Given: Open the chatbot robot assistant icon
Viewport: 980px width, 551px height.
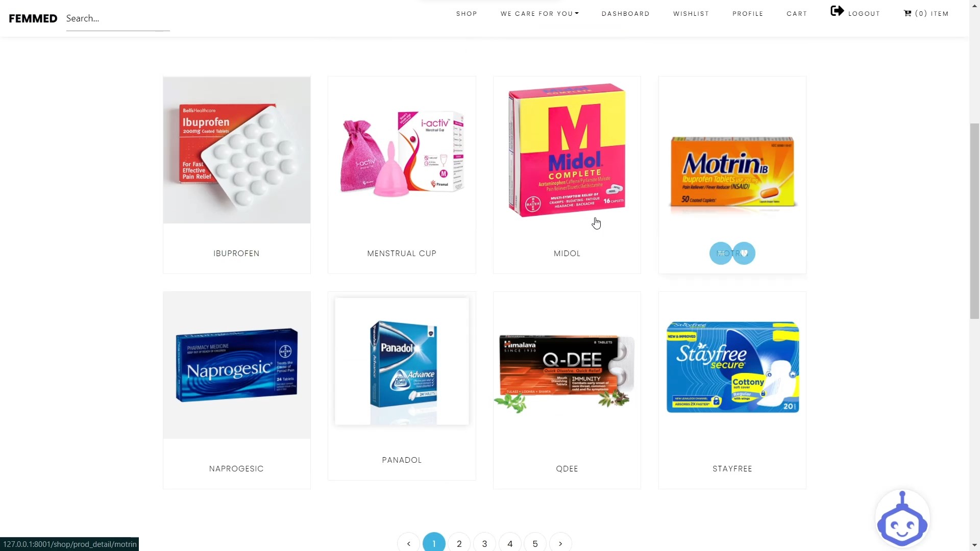Looking at the screenshot, I should point(902,519).
